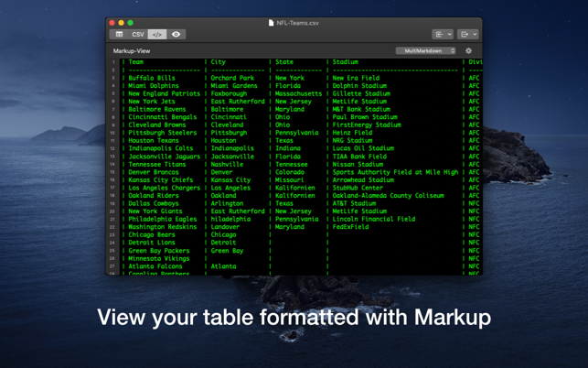This screenshot has width=588, height=368.
Task: Click the New England Patriots team entry
Action: [x=165, y=93]
